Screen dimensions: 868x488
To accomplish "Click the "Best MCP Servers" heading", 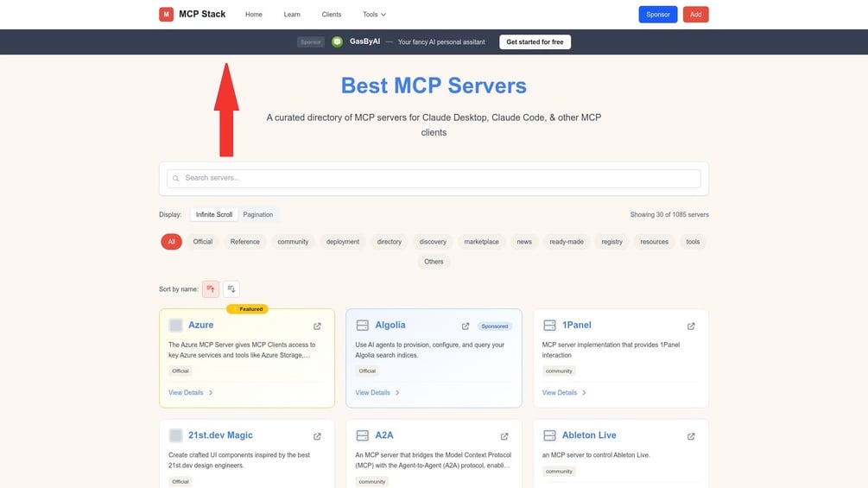I will tap(434, 86).
